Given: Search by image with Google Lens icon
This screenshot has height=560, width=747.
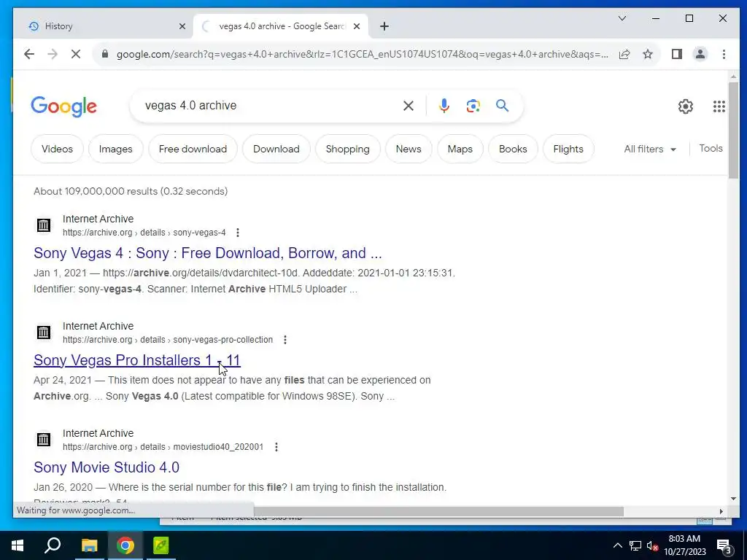Looking at the screenshot, I should 473,106.
